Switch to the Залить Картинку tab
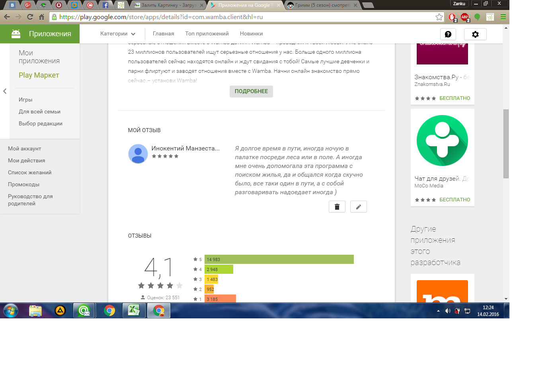The image size is (554, 392). coord(169,5)
